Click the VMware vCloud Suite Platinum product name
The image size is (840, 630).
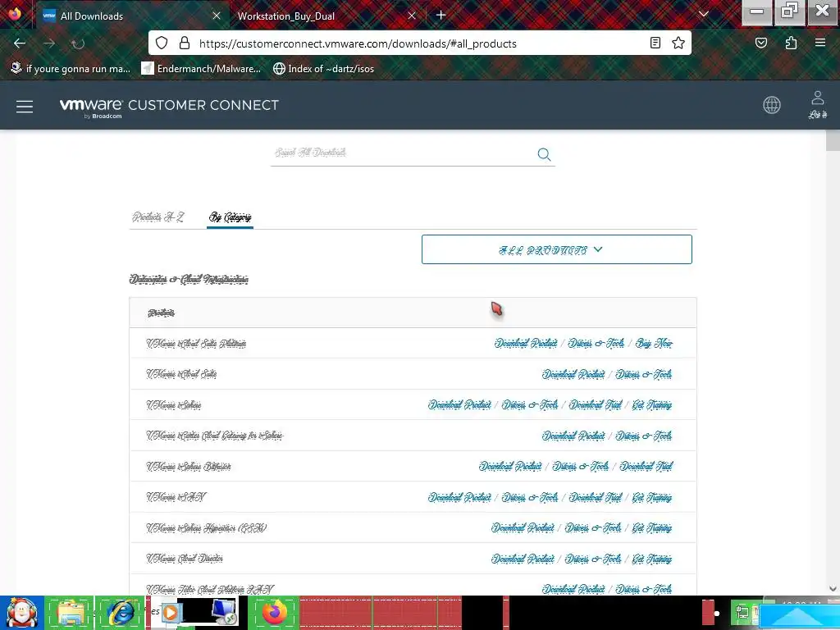click(x=196, y=344)
